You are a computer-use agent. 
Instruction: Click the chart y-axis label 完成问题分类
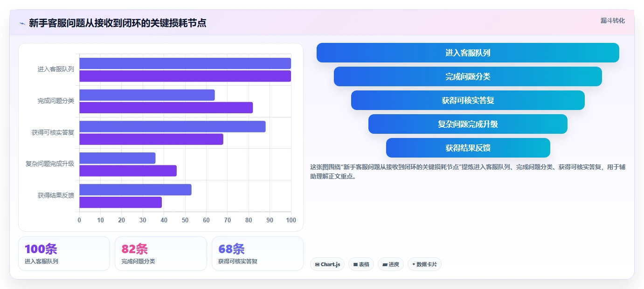tap(56, 101)
